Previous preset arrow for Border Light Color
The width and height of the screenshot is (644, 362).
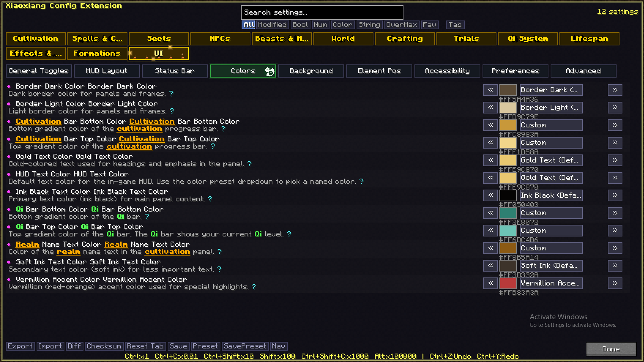coord(491,108)
